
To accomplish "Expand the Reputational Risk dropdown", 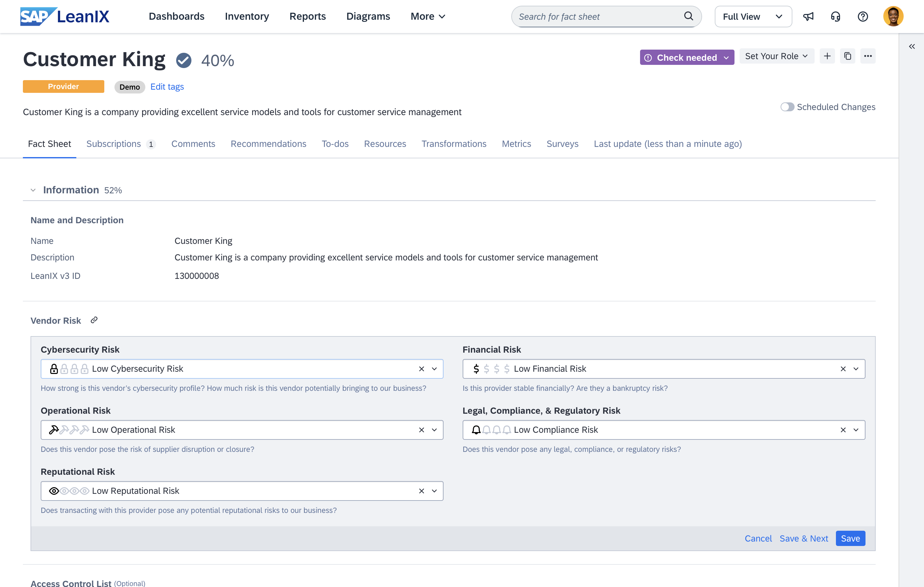I will (x=434, y=491).
